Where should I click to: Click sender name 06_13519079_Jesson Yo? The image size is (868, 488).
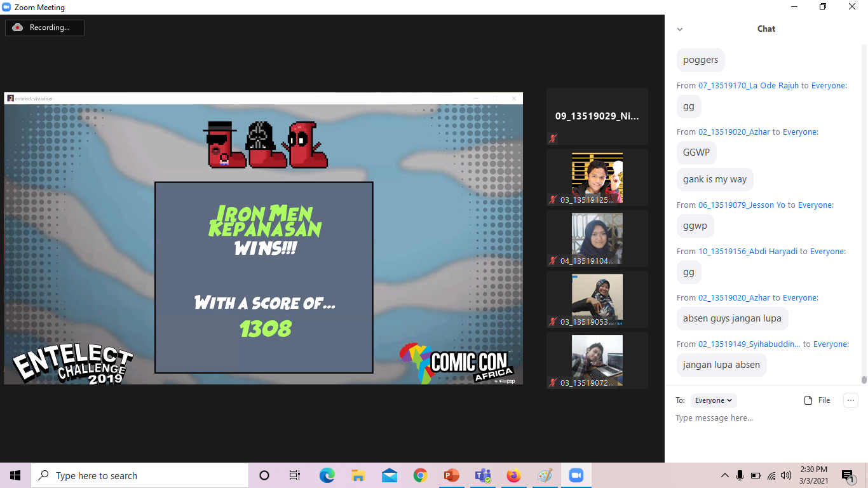click(x=742, y=205)
